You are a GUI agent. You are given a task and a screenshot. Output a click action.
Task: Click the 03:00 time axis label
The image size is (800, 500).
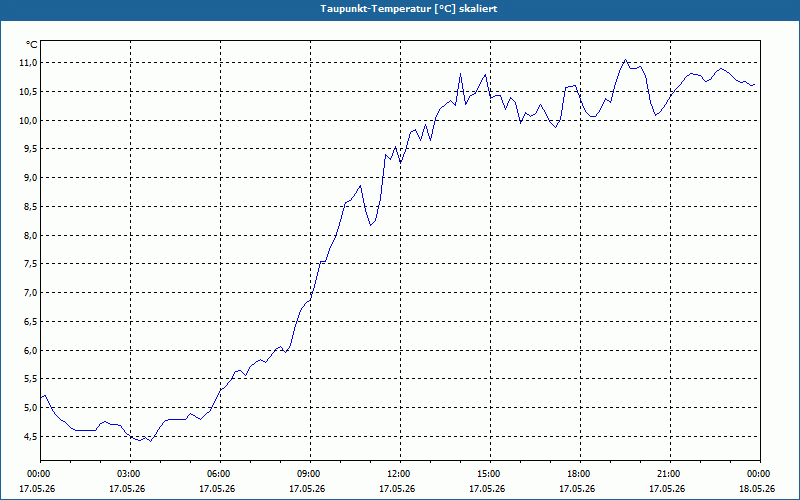pos(128,474)
